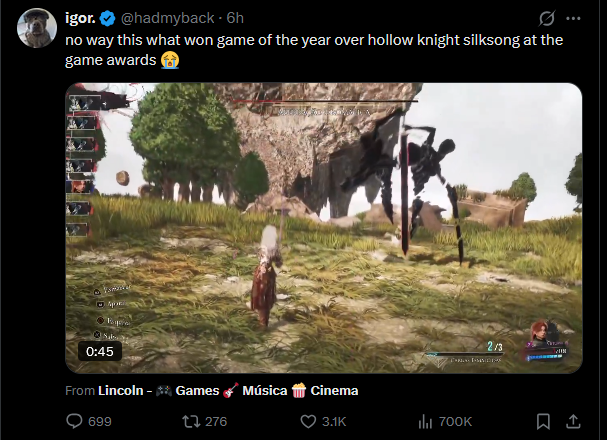607x440 pixels.
Task: Open igor's dog profile picture
Action: pyautogui.click(x=37, y=28)
